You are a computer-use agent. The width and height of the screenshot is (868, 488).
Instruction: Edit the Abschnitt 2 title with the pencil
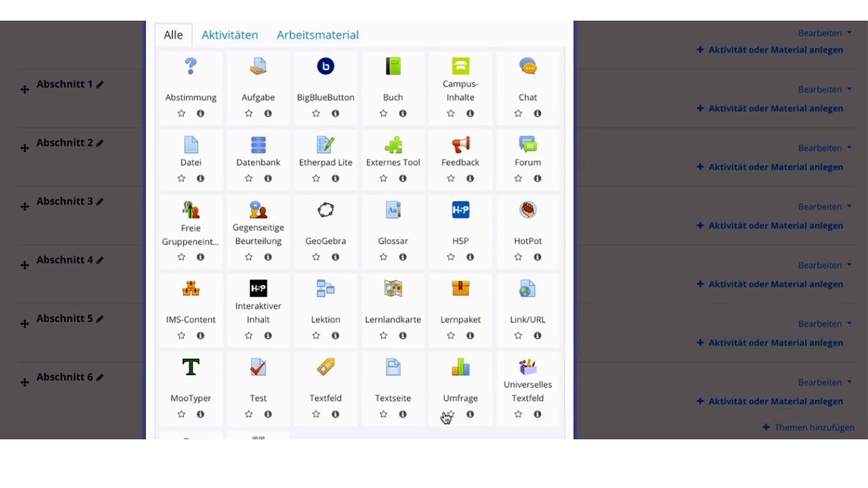coord(100,143)
